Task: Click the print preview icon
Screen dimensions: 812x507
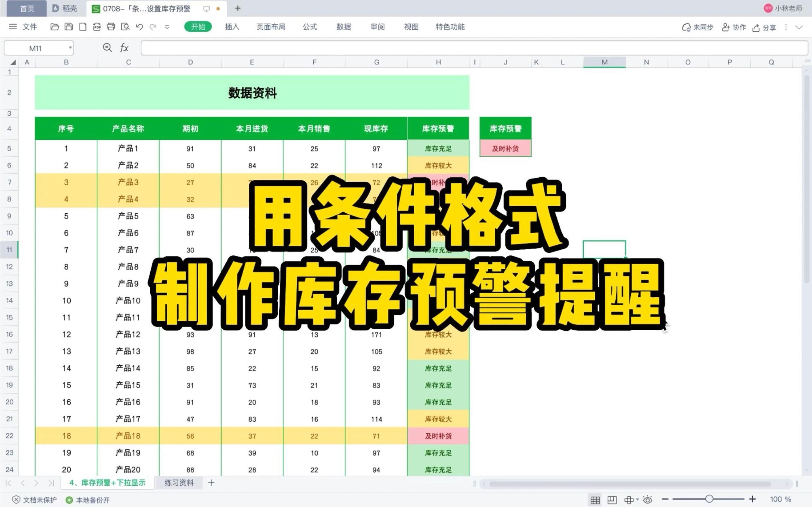Action: [125, 27]
